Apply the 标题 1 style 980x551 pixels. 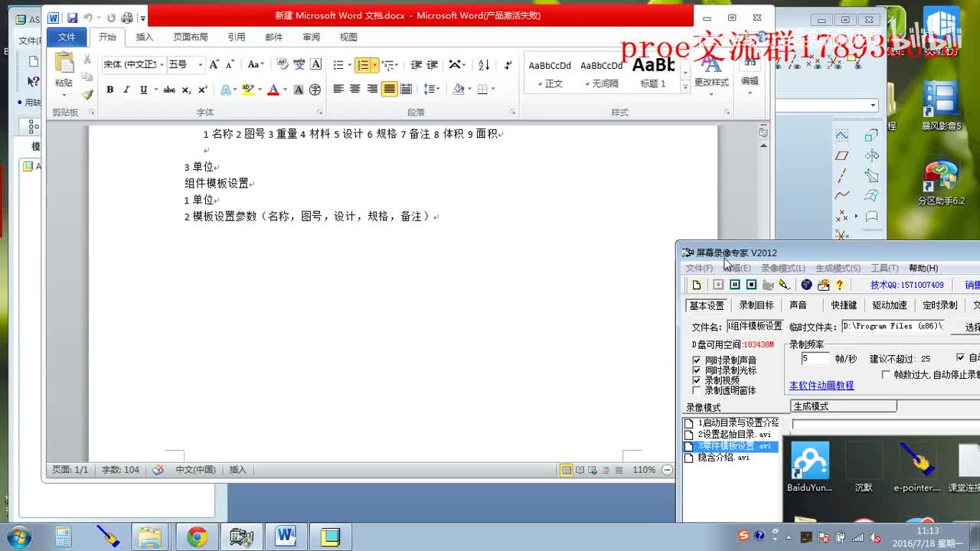(x=653, y=73)
